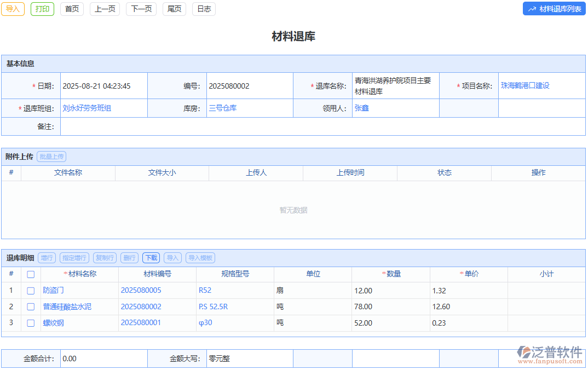
Task: Click material number 2025080005 link
Action: point(141,291)
